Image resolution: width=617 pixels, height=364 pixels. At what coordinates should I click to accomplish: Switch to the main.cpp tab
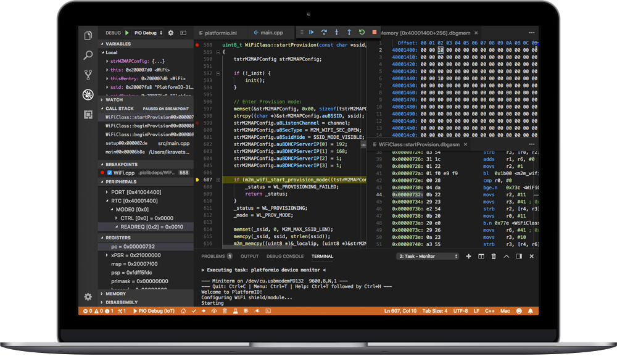[x=270, y=32]
